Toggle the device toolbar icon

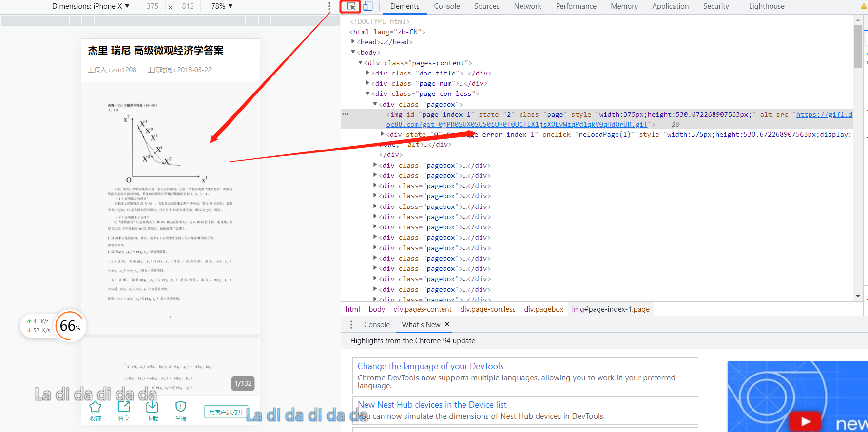tap(368, 6)
